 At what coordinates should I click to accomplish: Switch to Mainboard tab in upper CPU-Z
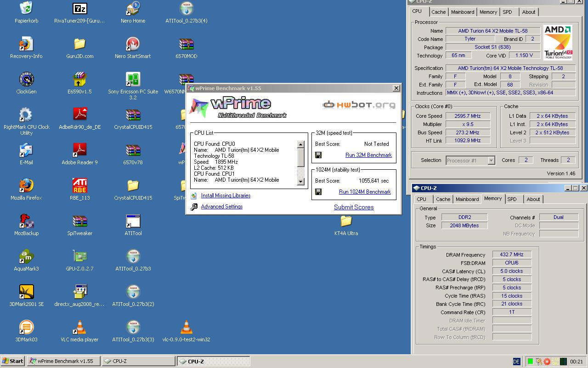(463, 12)
